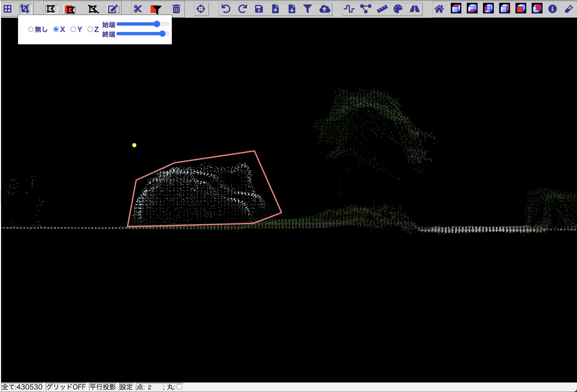Toggle グリッドOFF in status bar
Image resolution: width=577 pixels, height=392 pixels.
[x=66, y=387]
